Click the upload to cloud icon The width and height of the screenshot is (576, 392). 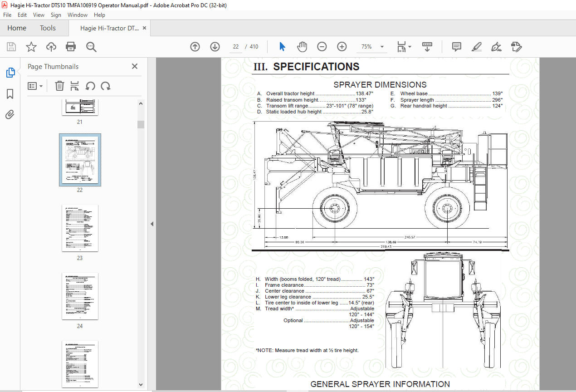pos(51,47)
